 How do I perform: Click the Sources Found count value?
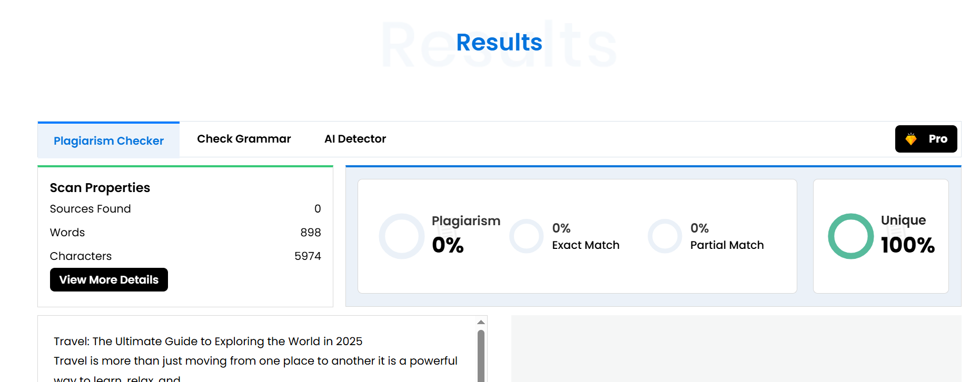(318, 209)
